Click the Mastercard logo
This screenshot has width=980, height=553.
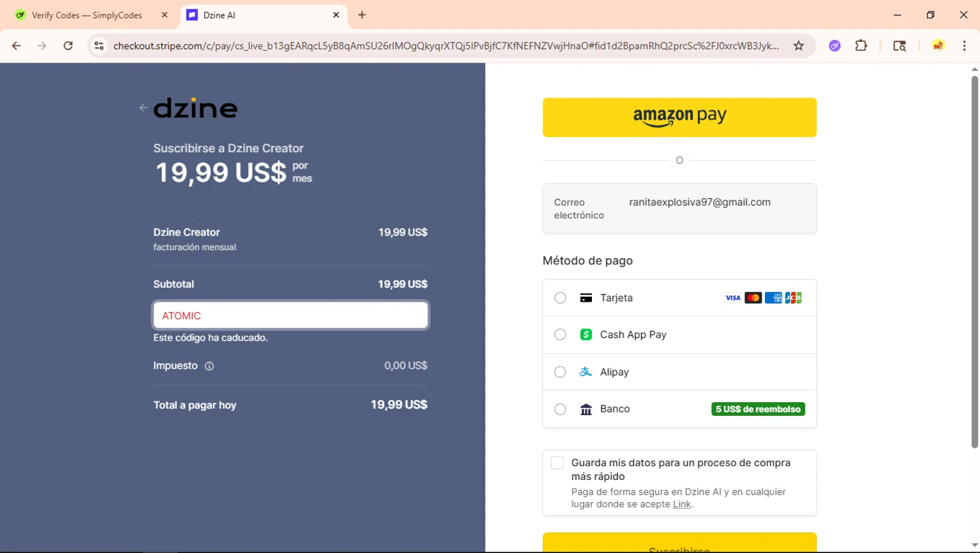[753, 298]
